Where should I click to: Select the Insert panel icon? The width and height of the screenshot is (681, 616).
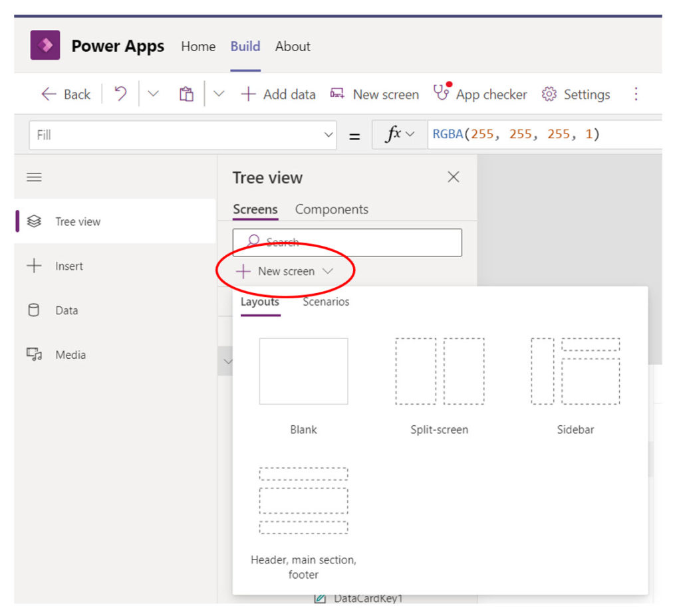pyautogui.click(x=33, y=266)
